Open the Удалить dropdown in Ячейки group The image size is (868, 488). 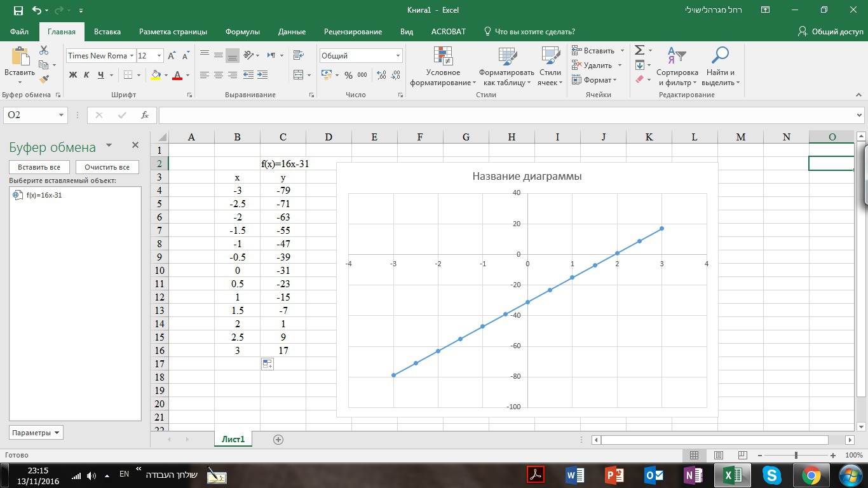coord(597,65)
